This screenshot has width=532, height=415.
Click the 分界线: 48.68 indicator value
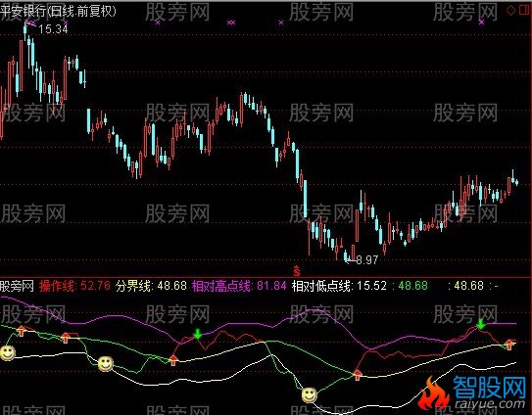(151, 286)
